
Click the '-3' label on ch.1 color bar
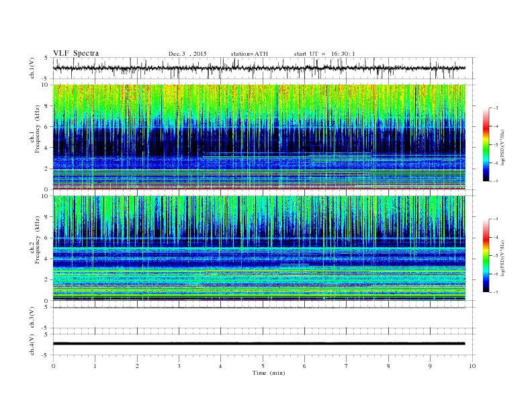click(x=495, y=108)
